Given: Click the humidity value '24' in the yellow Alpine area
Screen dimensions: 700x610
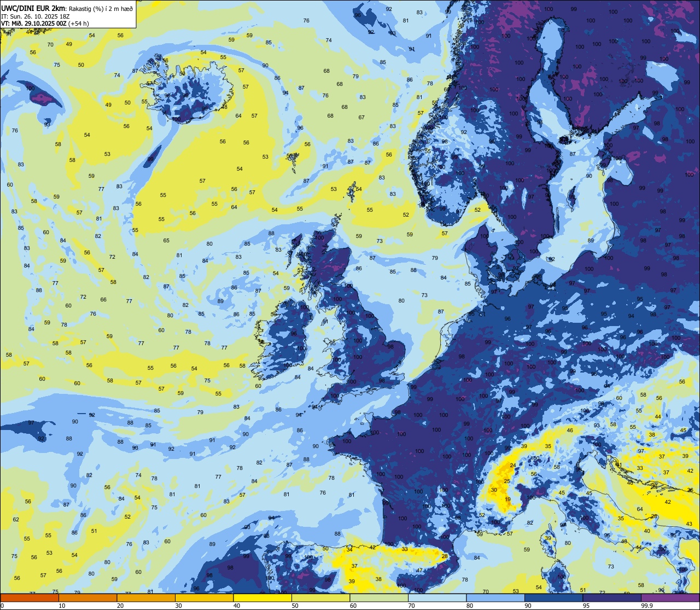Looking at the screenshot, I should pos(513,466).
